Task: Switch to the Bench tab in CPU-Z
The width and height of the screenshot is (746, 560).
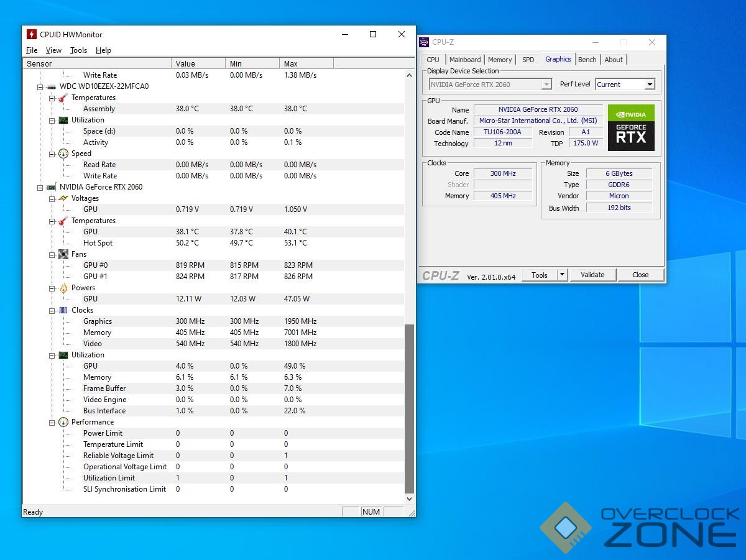Action: (587, 60)
